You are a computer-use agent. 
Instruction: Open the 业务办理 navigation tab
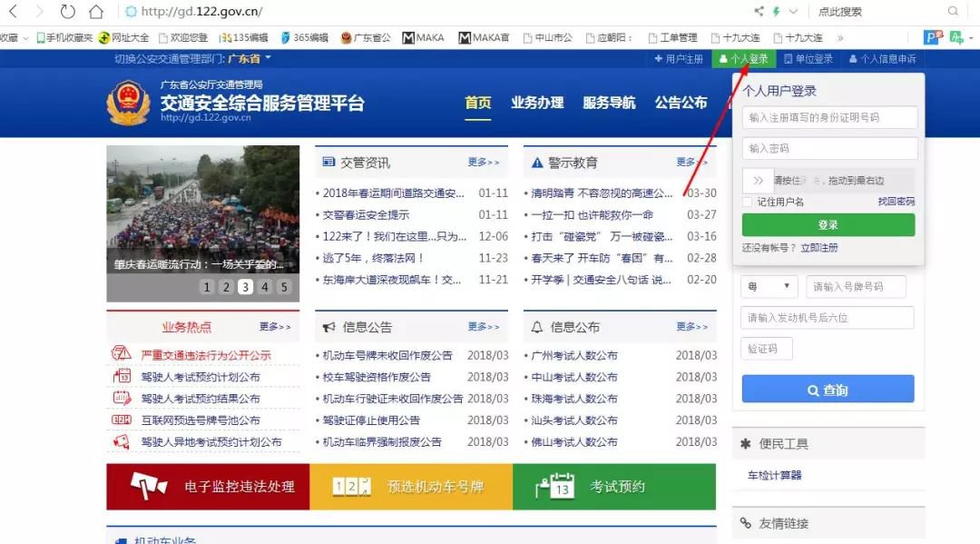[537, 103]
